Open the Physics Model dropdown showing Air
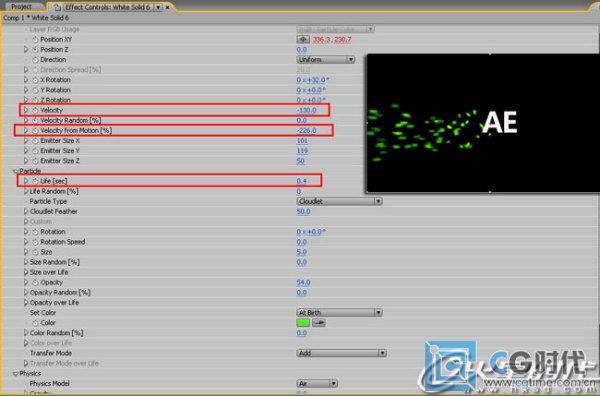Image resolution: width=600 pixels, height=396 pixels. 317,383
